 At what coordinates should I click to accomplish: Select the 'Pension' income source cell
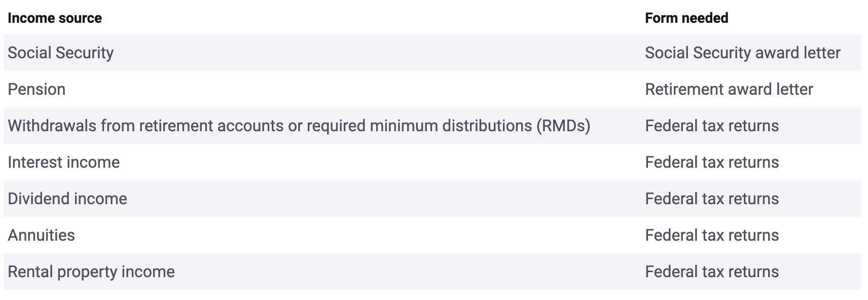[x=37, y=89]
